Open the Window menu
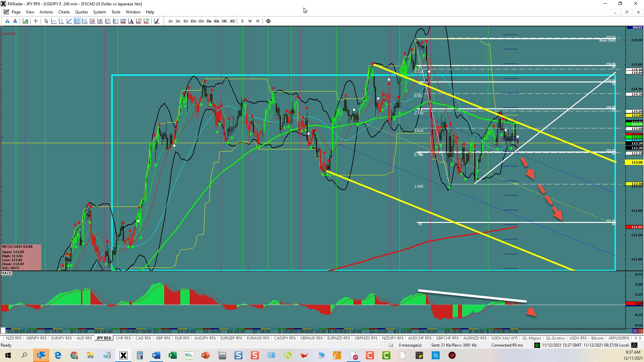644x362 pixels. pyautogui.click(x=133, y=12)
